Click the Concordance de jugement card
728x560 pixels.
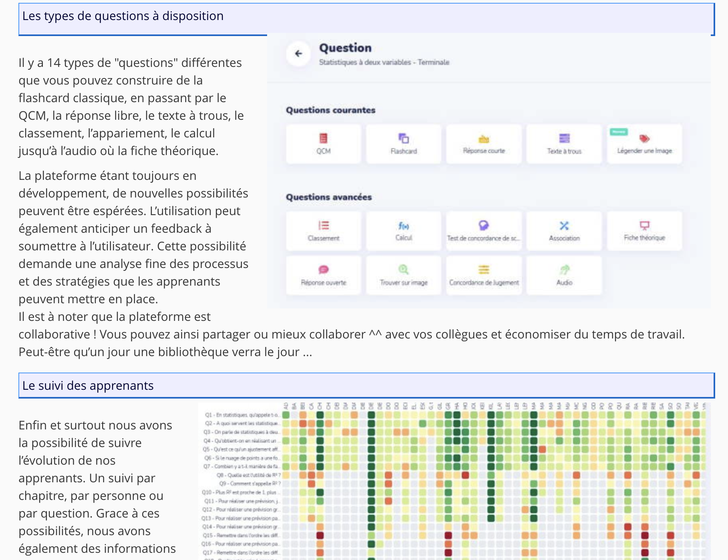point(484,275)
